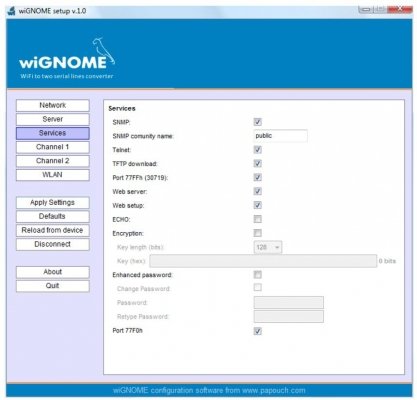Click Reload from device

point(53,230)
